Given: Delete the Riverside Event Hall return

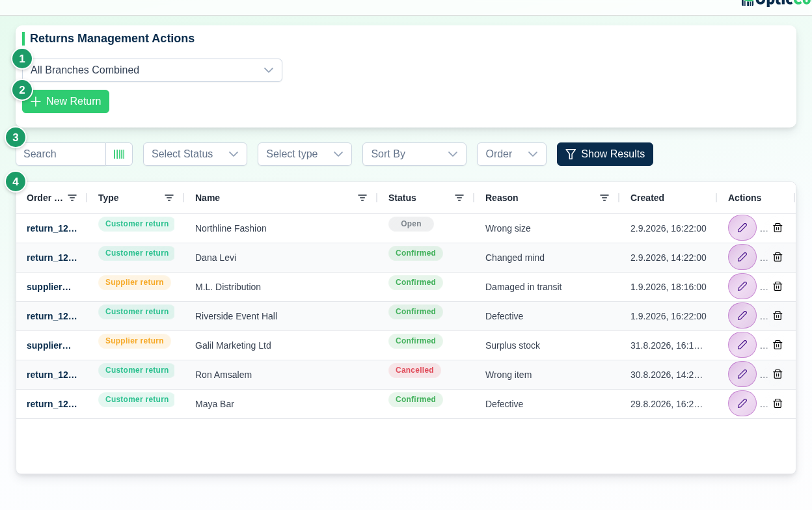Looking at the screenshot, I should (x=778, y=315).
